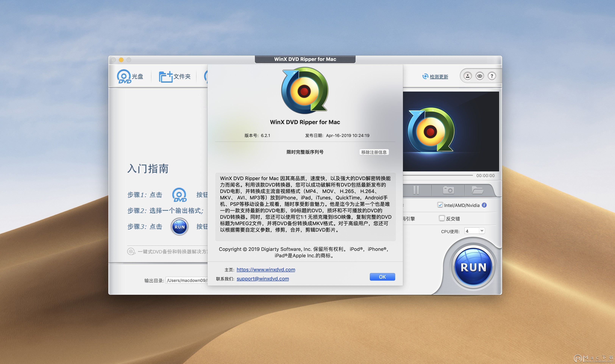Screen dimensions: 615x364
Task: Enable the 反交错 deinterlacing checkbox
Action: click(442, 218)
